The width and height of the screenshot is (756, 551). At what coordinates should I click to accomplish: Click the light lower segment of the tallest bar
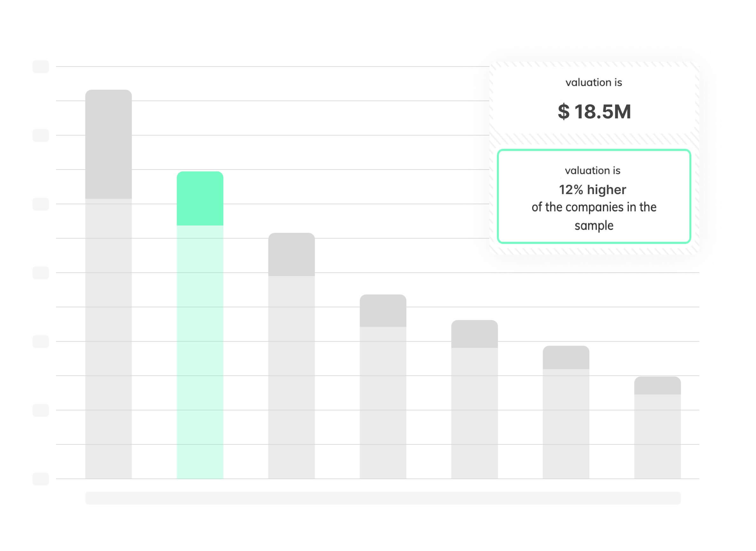108,338
